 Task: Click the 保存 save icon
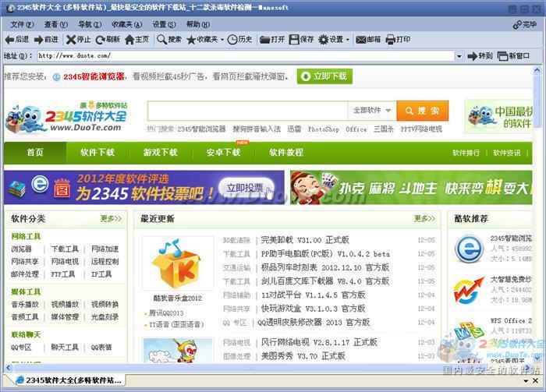pos(294,39)
